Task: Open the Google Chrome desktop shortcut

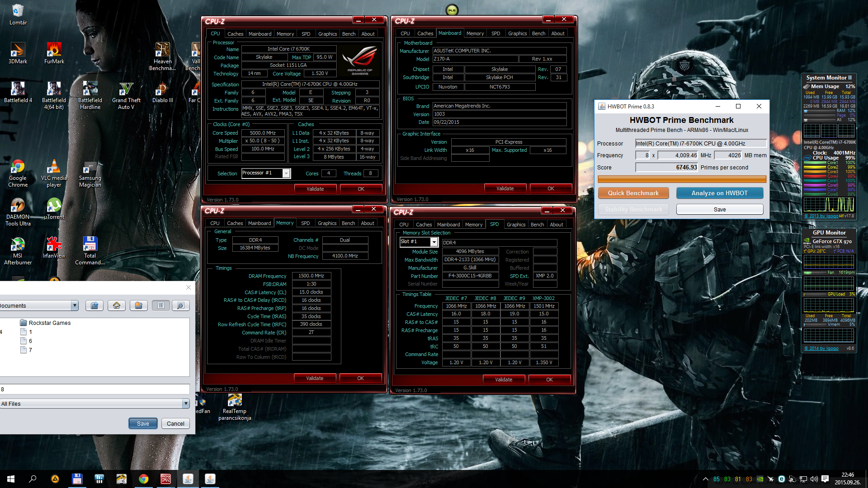Action: click(18, 173)
